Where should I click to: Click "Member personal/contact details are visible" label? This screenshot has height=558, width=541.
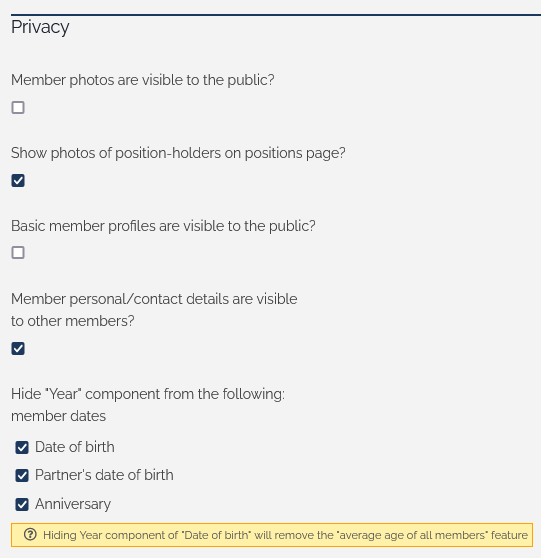pos(154,310)
